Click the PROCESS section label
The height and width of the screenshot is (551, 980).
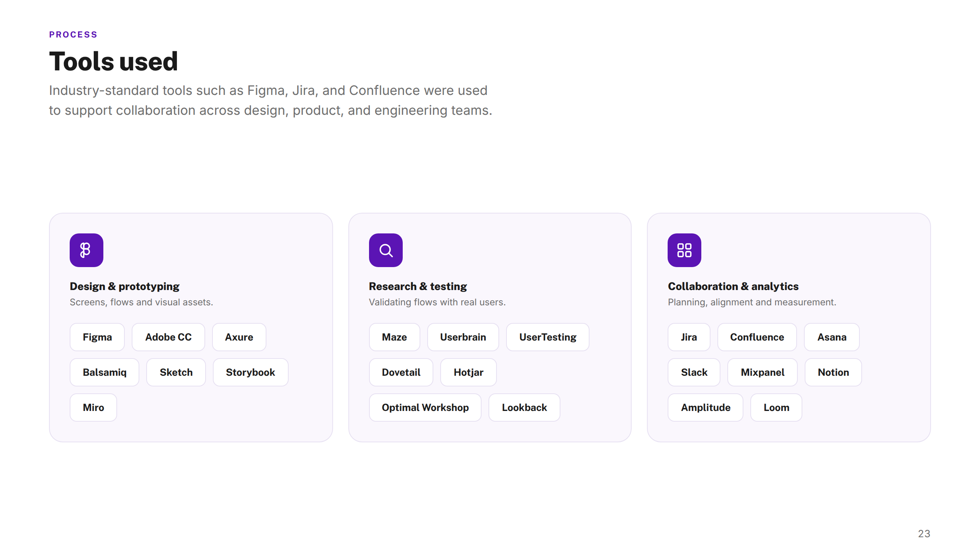point(73,34)
